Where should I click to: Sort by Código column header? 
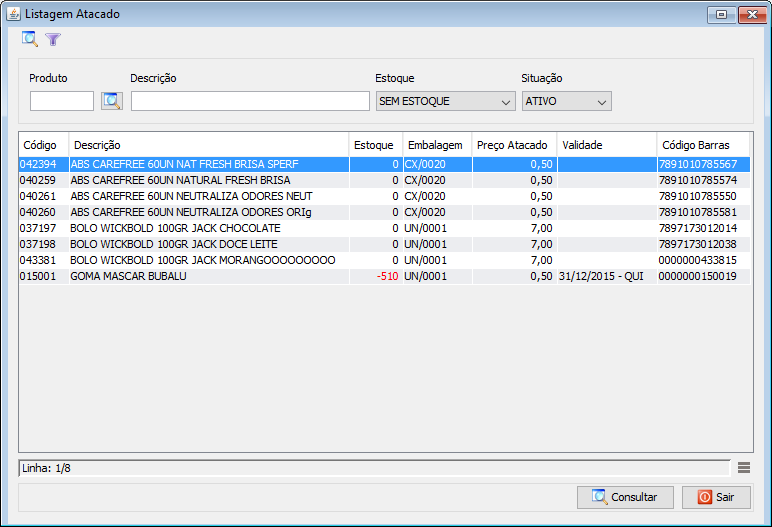(x=43, y=145)
